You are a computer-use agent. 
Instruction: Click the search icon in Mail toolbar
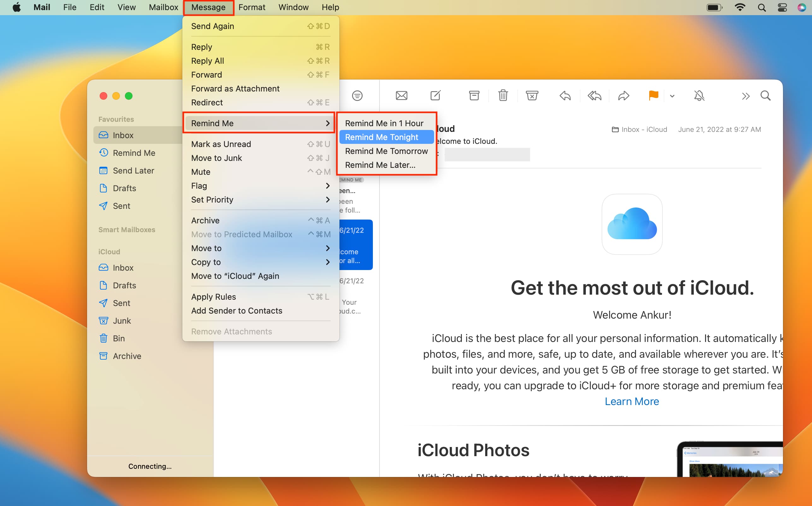[x=765, y=96]
